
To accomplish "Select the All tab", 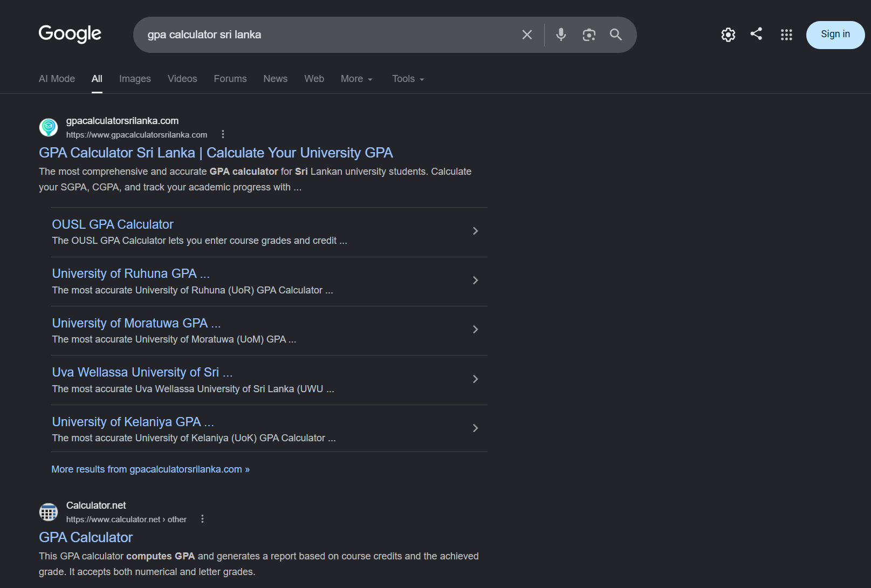I will click(97, 79).
